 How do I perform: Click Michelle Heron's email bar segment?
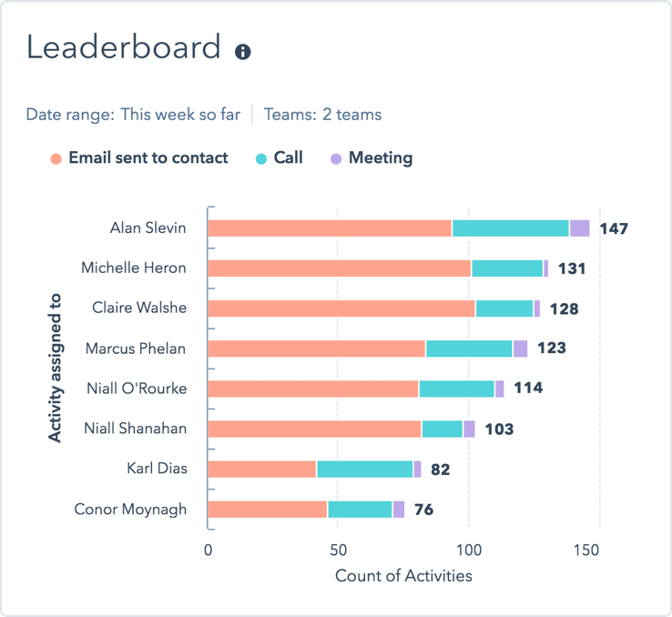pyautogui.click(x=339, y=268)
